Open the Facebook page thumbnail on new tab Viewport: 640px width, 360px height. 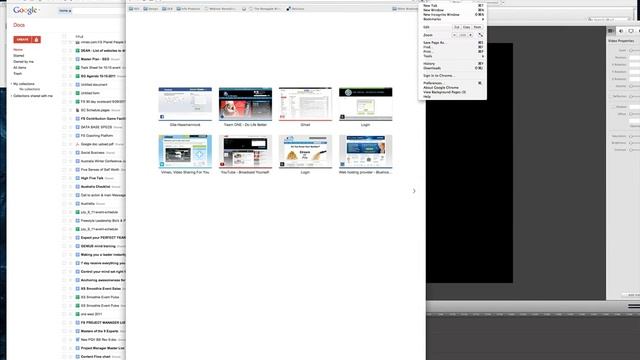coord(185,104)
